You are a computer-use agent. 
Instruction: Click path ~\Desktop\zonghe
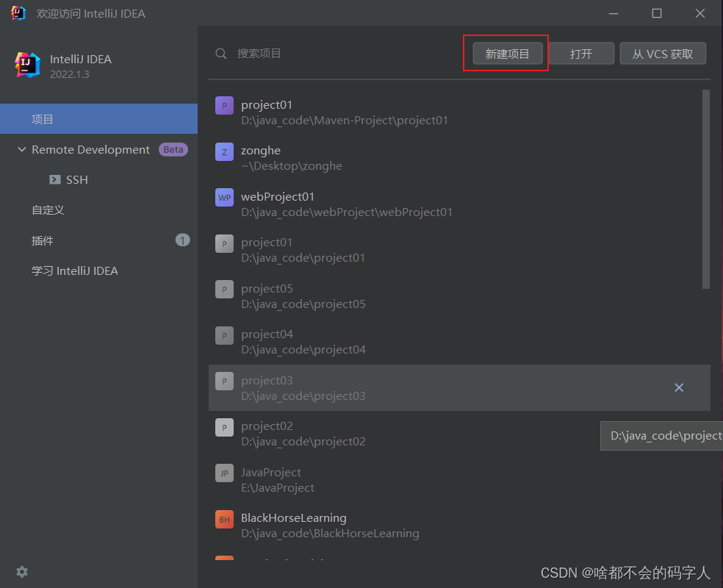click(292, 166)
